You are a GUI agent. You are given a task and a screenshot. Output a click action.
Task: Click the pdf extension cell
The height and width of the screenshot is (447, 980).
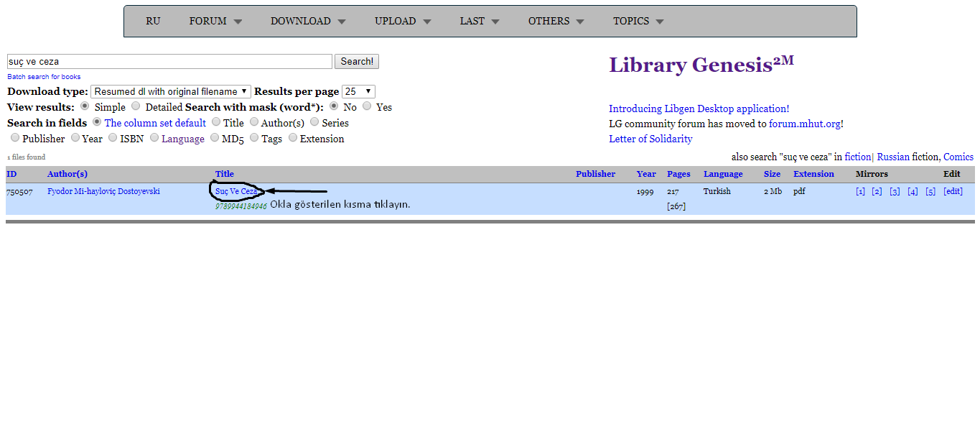pyautogui.click(x=800, y=191)
